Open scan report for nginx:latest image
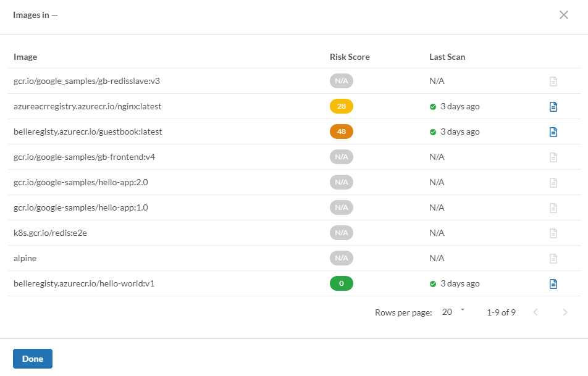 [x=553, y=107]
